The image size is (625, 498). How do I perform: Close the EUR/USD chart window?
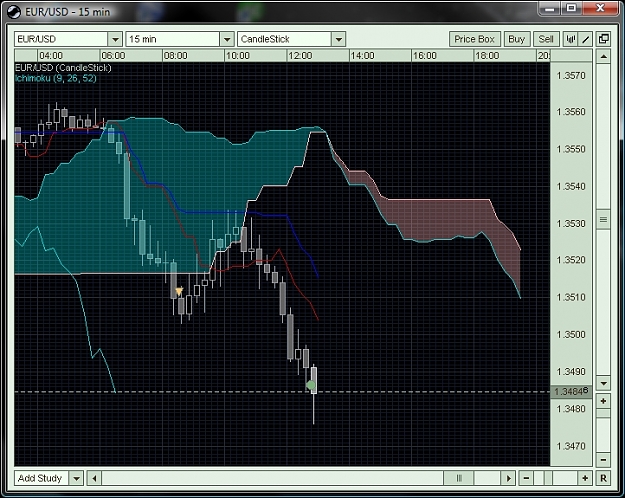click(600, 8)
